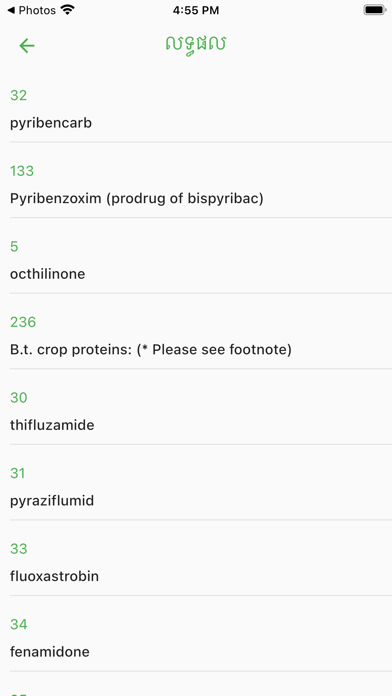
Task: Open the pyribencarb result
Action: 196,109
